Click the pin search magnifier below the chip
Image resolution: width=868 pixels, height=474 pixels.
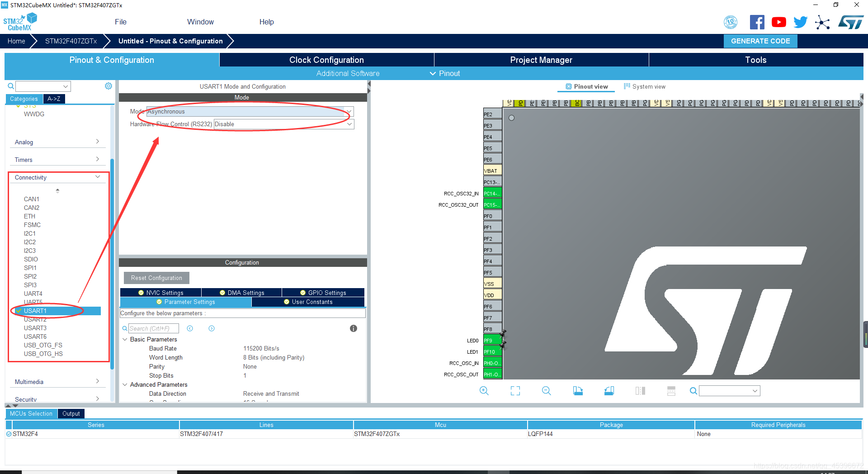[x=693, y=391]
